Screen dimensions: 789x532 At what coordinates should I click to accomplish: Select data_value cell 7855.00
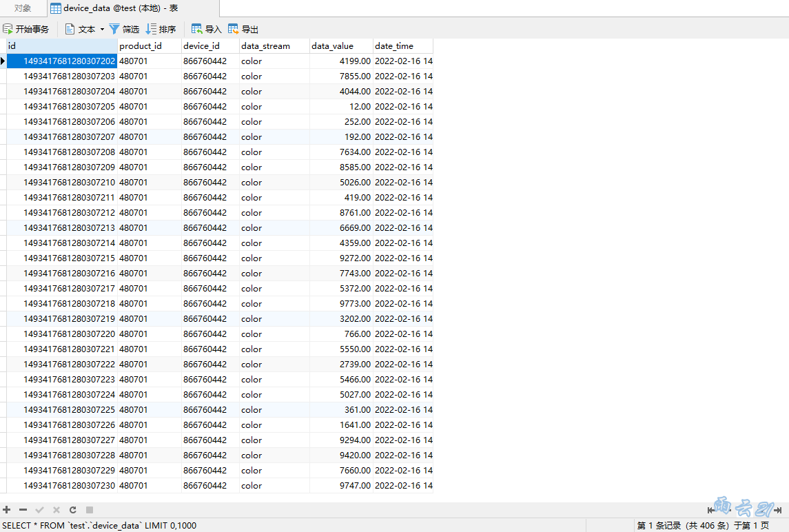click(341, 76)
